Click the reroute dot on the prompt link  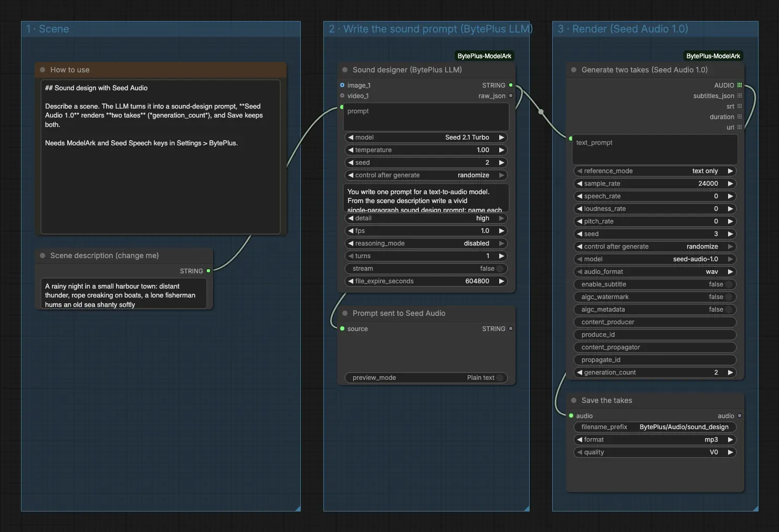coord(541,111)
